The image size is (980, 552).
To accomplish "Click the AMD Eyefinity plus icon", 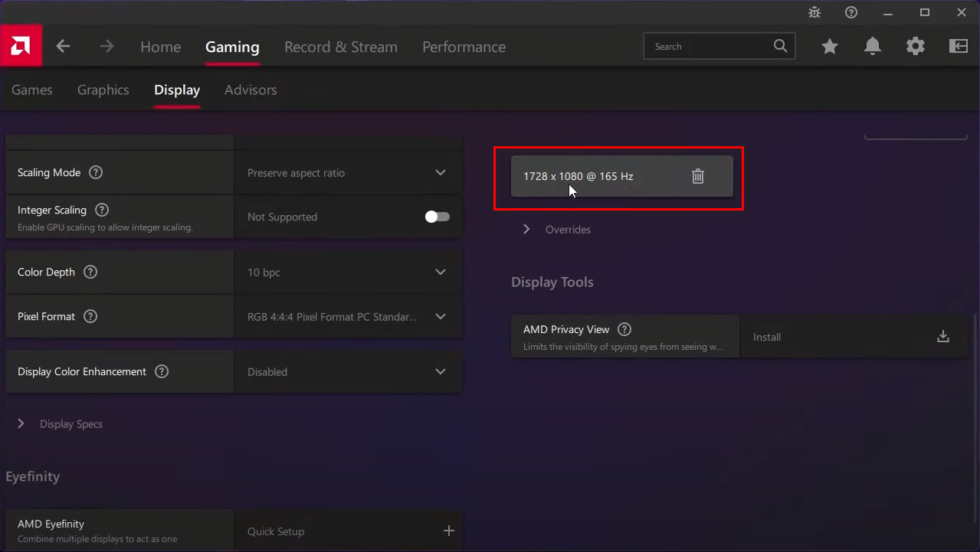I will point(449,531).
